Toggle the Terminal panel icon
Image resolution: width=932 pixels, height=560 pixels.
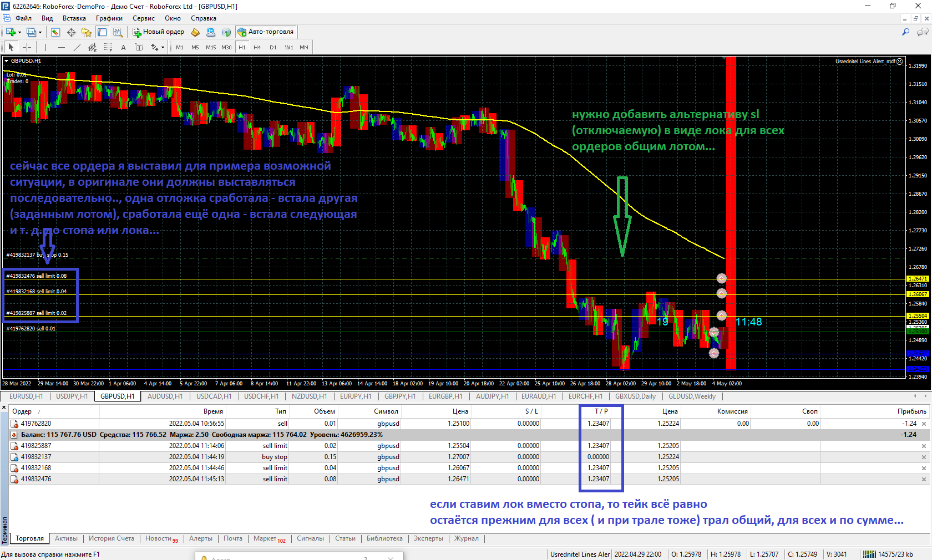[x=102, y=32]
